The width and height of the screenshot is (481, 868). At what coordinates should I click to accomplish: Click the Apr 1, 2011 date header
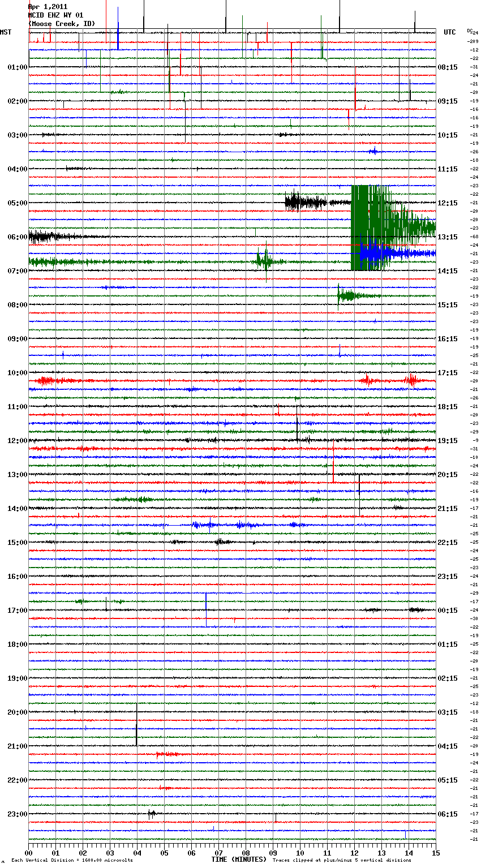[x=48, y=7]
